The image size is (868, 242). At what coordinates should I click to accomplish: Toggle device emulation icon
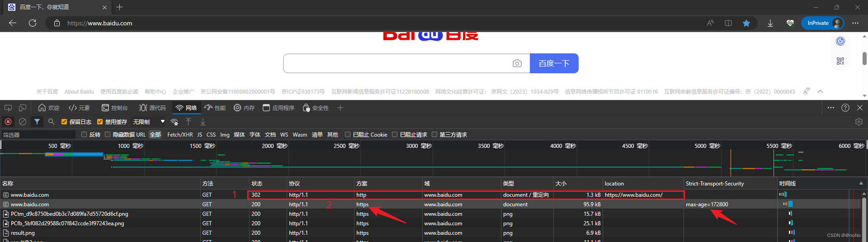[x=23, y=108]
